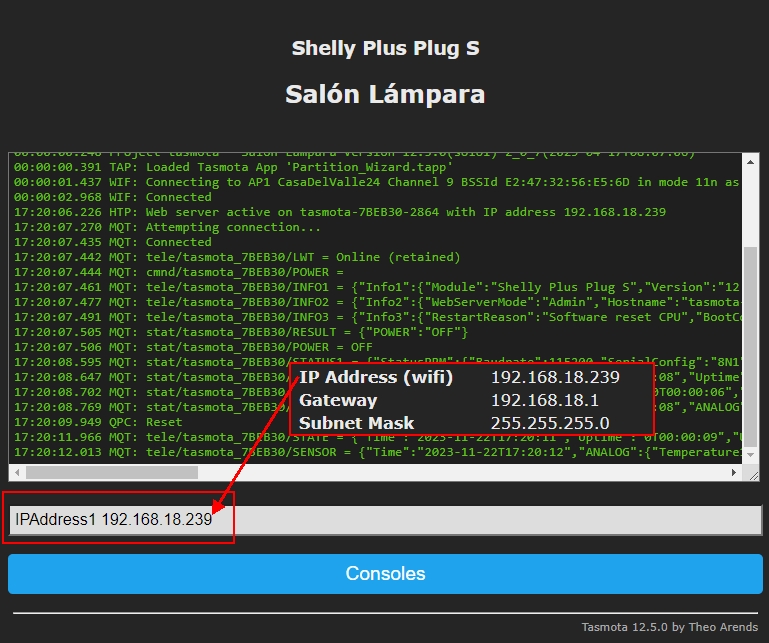Image resolution: width=769 pixels, height=643 pixels.
Task: Click the Gateway value 192.168.18.1
Action: point(547,400)
